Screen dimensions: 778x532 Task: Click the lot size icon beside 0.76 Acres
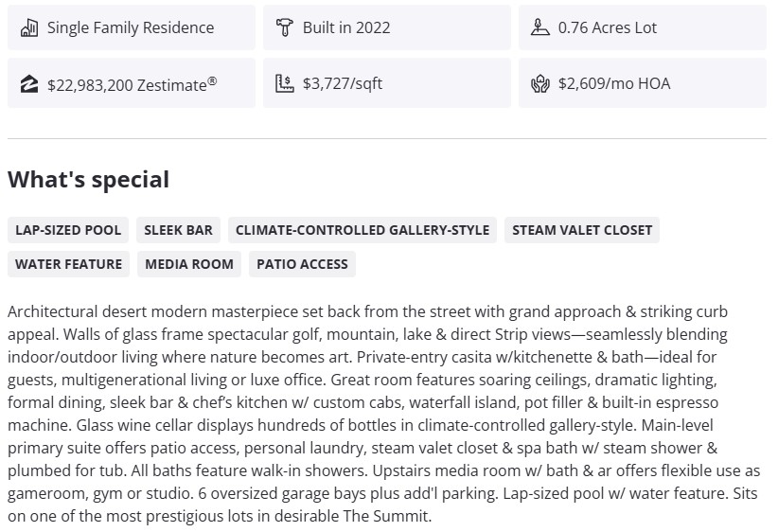pos(539,27)
